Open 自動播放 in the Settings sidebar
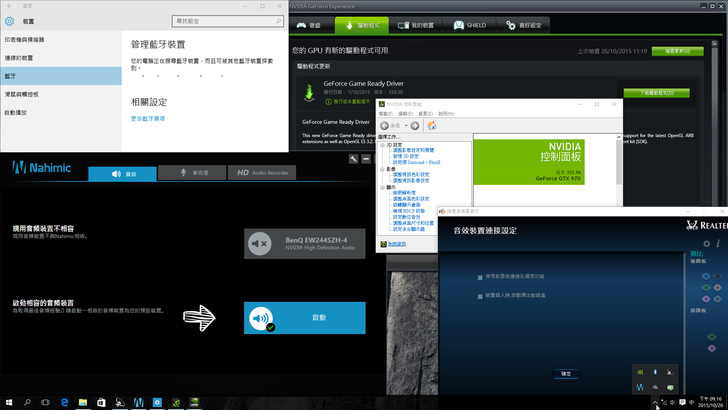This screenshot has height=410, width=728. pyautogui.click(x=61, y=112)
